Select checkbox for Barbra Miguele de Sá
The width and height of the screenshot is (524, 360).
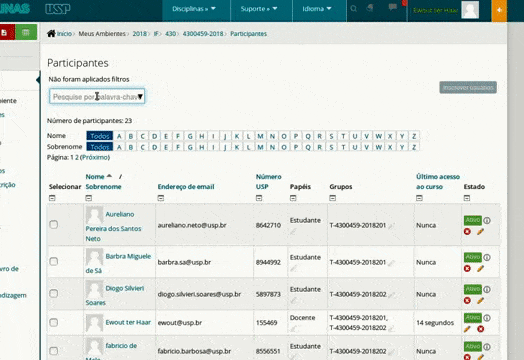[x=53, y=261]
